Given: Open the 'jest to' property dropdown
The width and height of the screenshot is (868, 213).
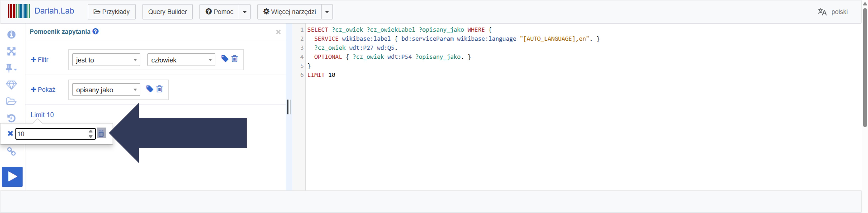Looking at the screenshot, I should pos(106,60).
